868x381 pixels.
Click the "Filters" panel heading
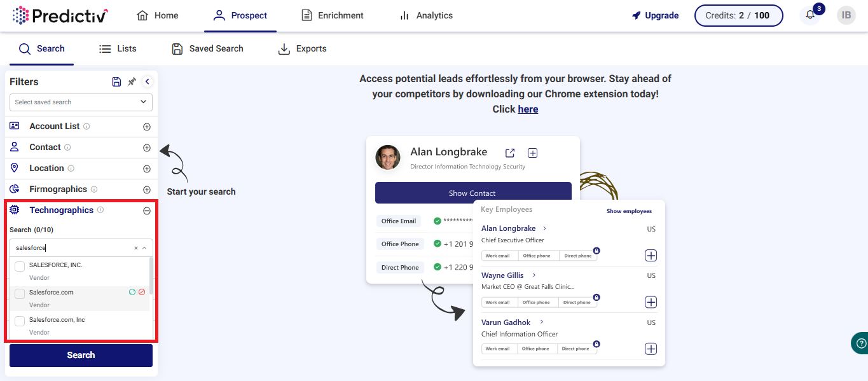24,82
